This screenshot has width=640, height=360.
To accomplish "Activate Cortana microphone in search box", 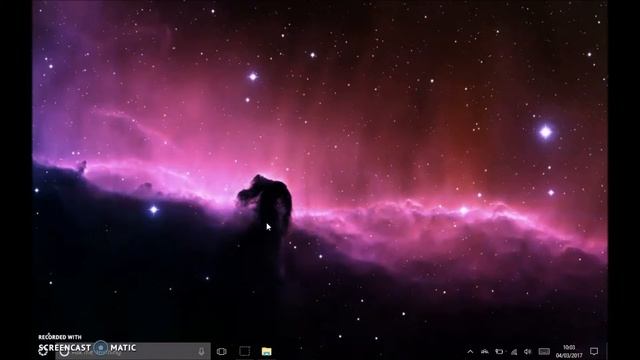I will coord(201,351).
